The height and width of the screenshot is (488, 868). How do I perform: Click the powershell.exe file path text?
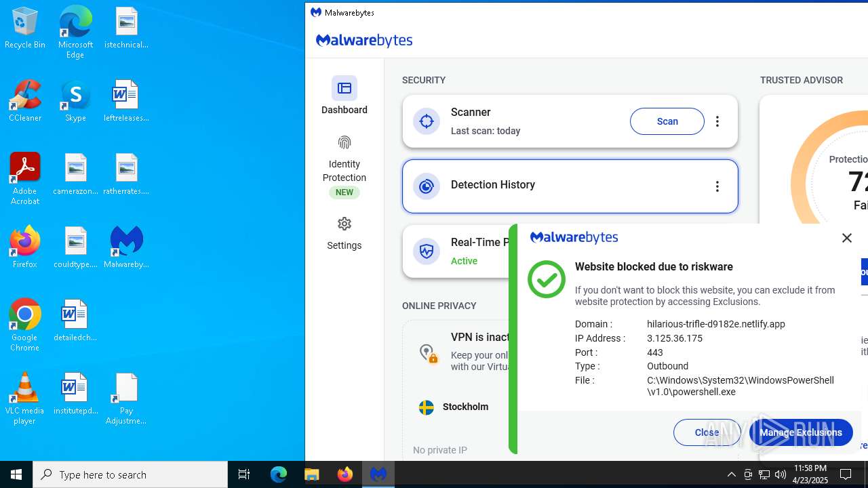(x=741, y=386)
